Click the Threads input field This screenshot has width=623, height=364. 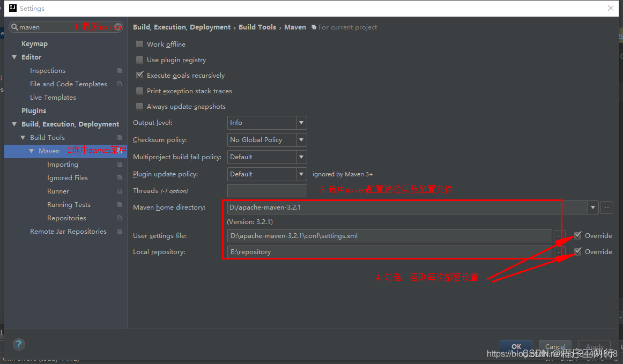(x=267, y=191)
